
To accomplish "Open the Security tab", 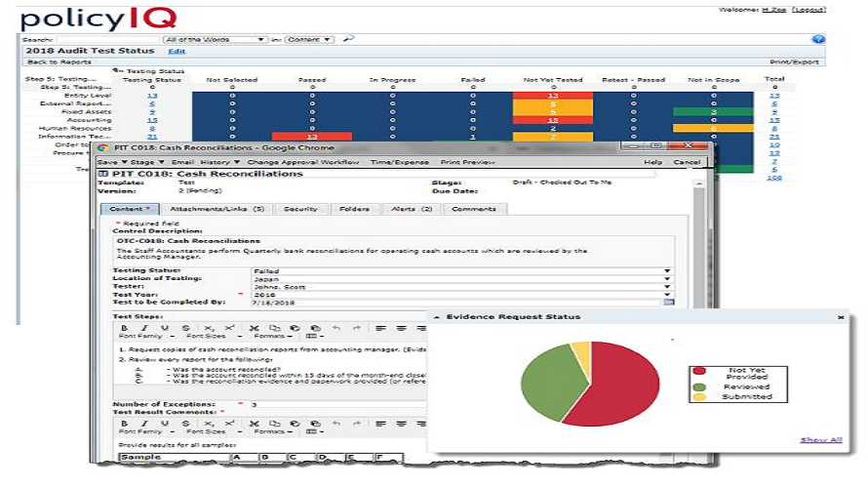I will tap(300, 209).
